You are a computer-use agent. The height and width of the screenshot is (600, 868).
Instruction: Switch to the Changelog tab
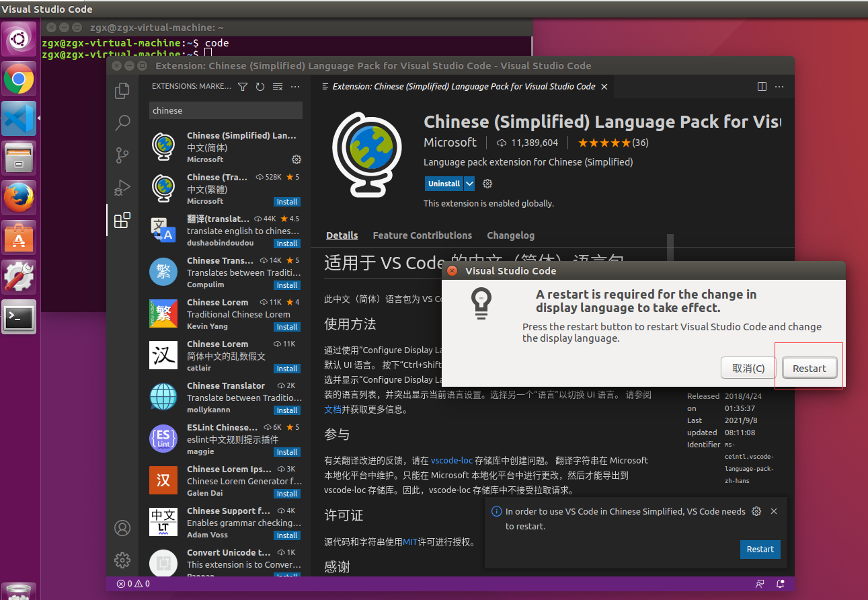(510, 235)
